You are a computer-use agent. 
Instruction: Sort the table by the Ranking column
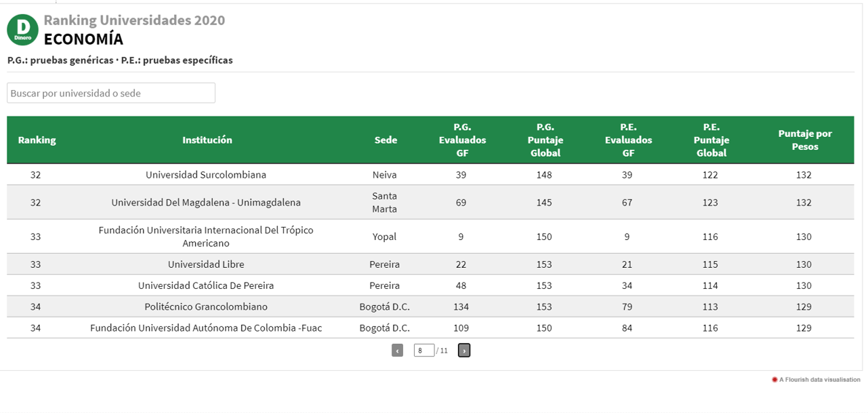[37, 140]
